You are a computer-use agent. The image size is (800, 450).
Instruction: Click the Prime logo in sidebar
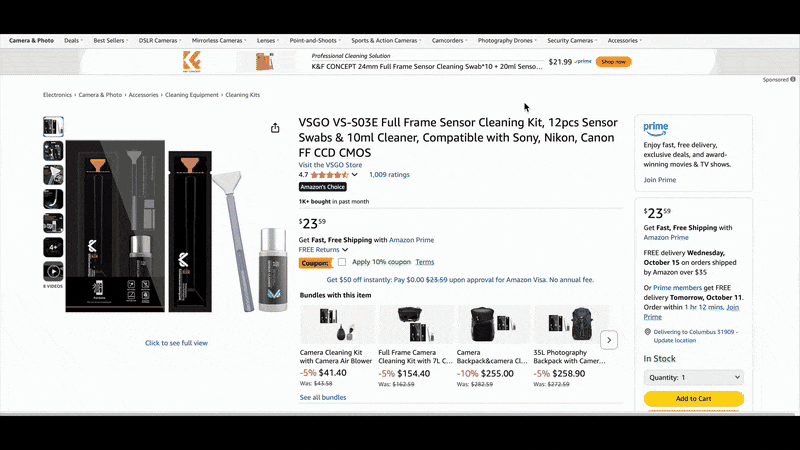pyautogui.click(x=656, y=127)
